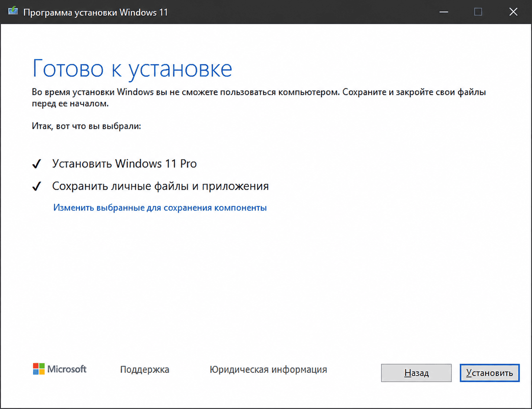Open the Поддержка link
Viewport: 532px width, 409px height.
pyautogui.click(x=145, y=370)
